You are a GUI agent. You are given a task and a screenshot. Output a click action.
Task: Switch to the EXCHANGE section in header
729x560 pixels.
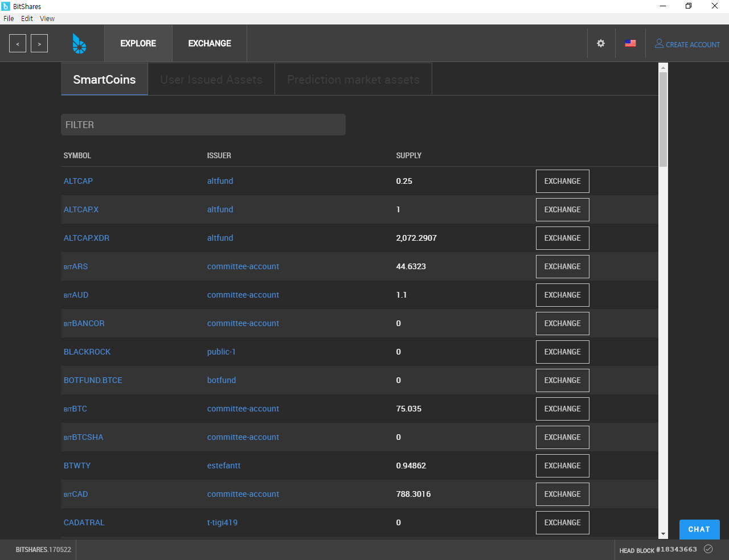(x=210, y=43)
